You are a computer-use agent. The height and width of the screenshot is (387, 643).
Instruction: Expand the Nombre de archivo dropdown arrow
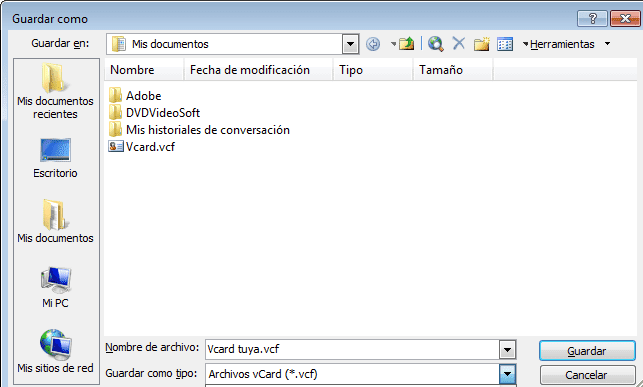pos(507,350)
